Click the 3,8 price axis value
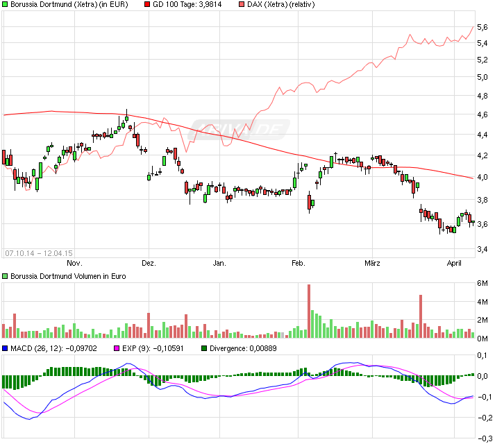This screenshot has width=504, height=444. tap(482, 200)
